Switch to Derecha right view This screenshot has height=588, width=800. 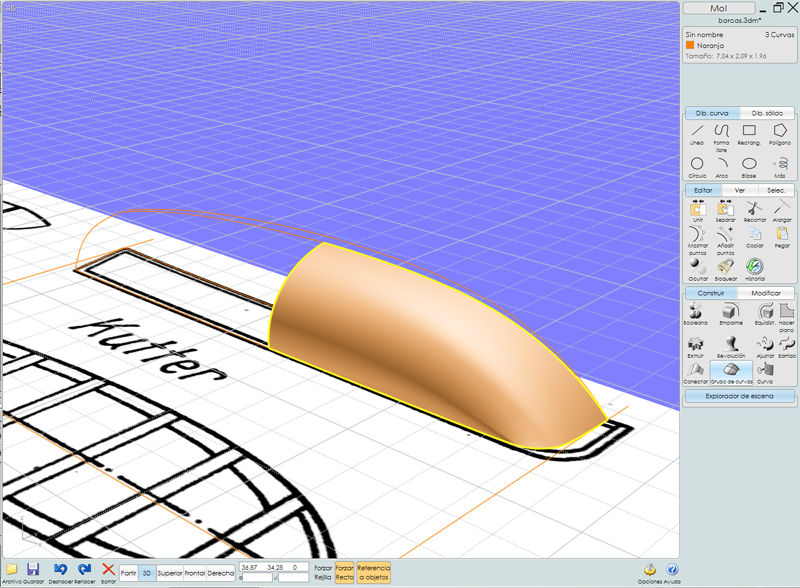pos(220,573)
